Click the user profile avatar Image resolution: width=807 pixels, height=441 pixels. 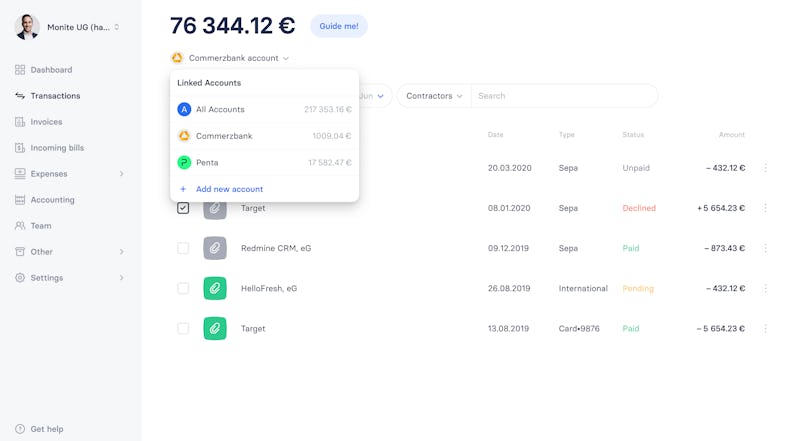27,27
